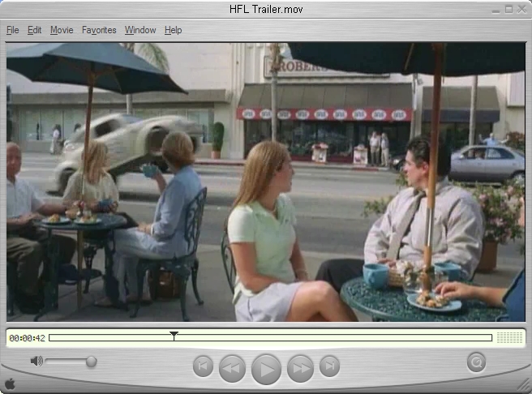Viewport: 532px width, 394px height.
Task: Open the File menu
Action: point(12,30)
